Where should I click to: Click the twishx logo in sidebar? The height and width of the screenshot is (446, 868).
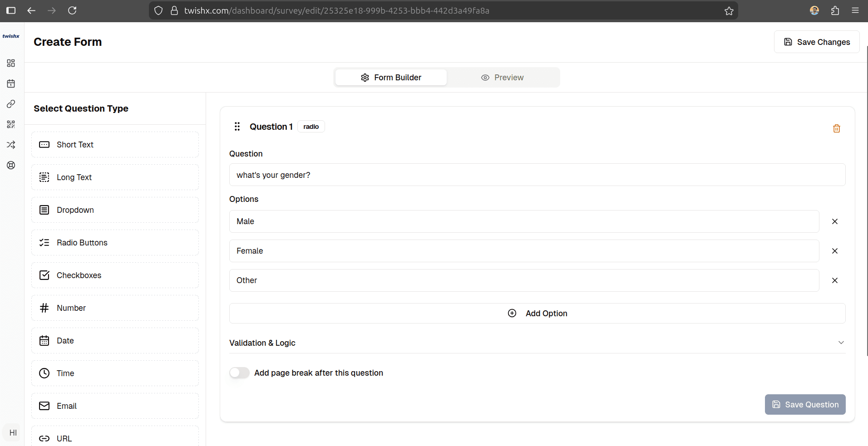pyautogui.click(x=11, y=36)
